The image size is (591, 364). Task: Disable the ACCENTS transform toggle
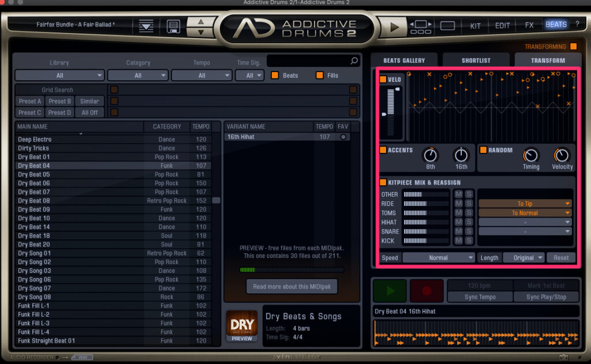pyautogui.click(x=383, y=150)
